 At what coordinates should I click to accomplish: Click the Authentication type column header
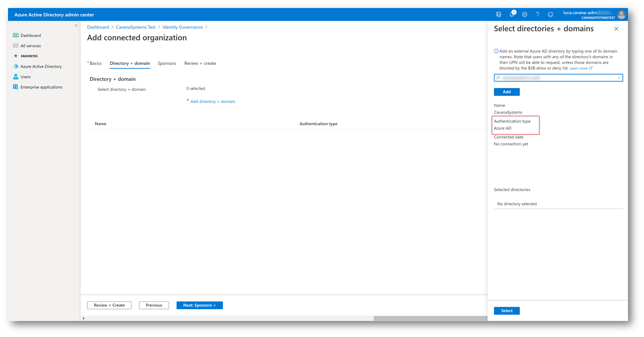click(x=318, y=124)
